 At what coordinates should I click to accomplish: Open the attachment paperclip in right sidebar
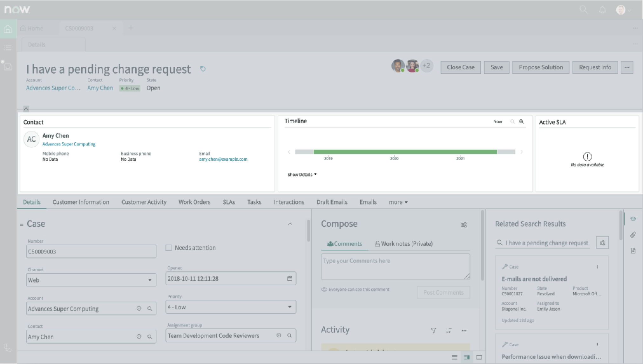[x=633, y=234]
